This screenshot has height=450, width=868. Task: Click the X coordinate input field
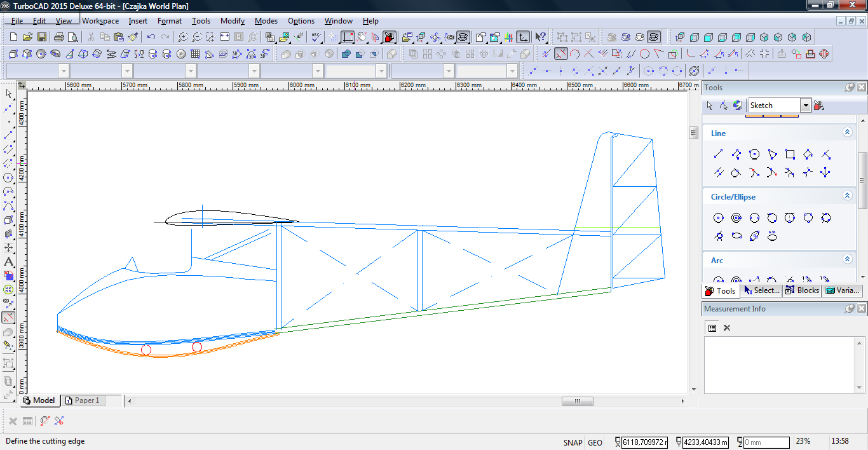[644, 442]
